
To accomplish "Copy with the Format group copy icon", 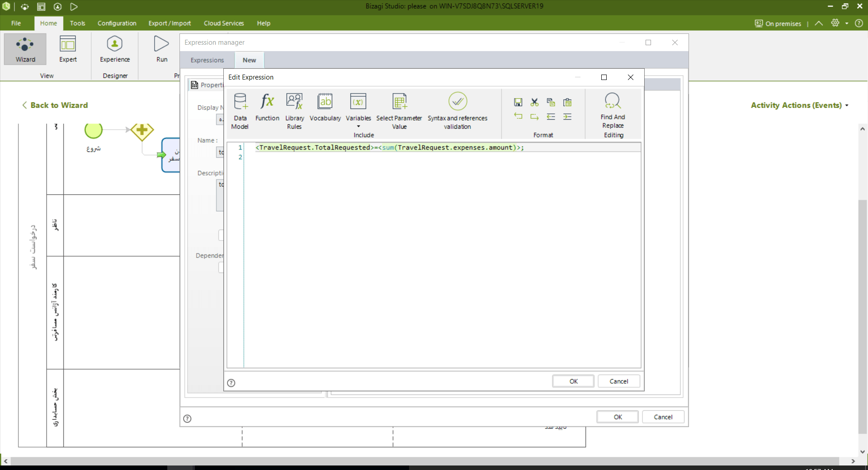I will pyautogui.click(x=551, y=102).
